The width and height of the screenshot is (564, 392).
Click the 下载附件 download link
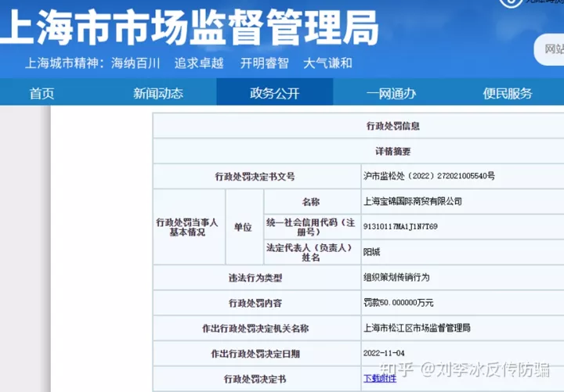(380, 379)
